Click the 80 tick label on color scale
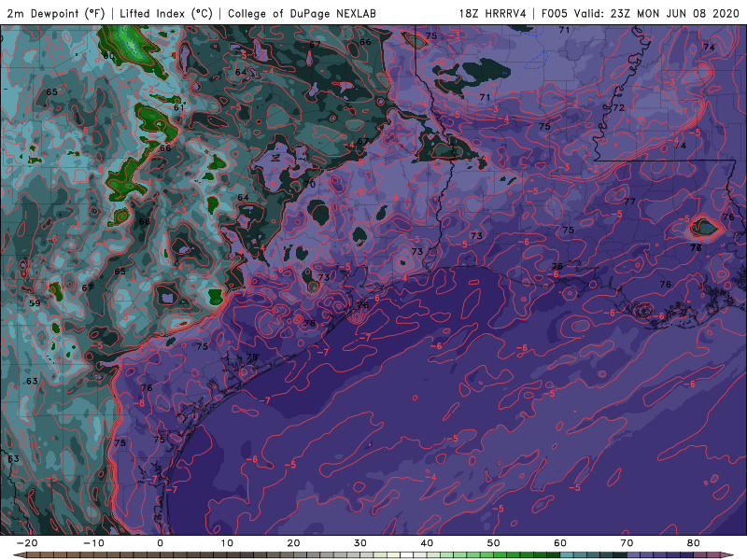 click(694, 543)
